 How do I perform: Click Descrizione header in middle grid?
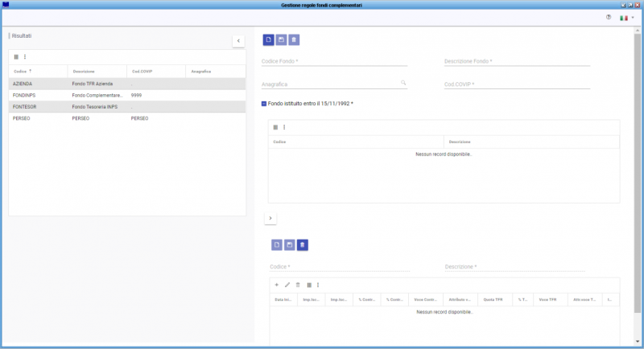tap(531, 142)
